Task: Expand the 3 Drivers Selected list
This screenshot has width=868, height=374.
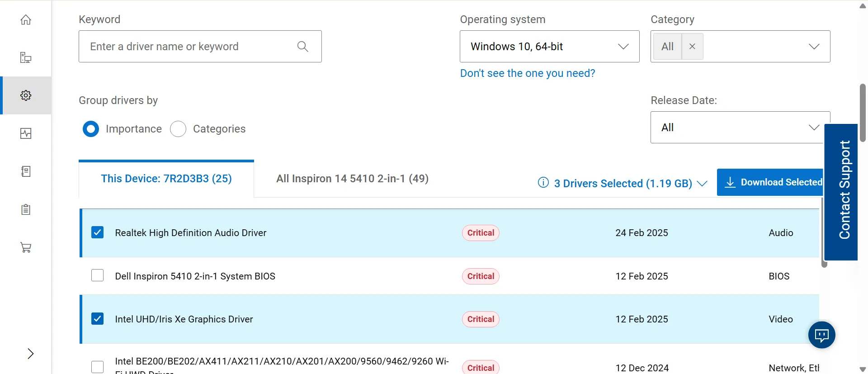Action: tap(702, 184)
